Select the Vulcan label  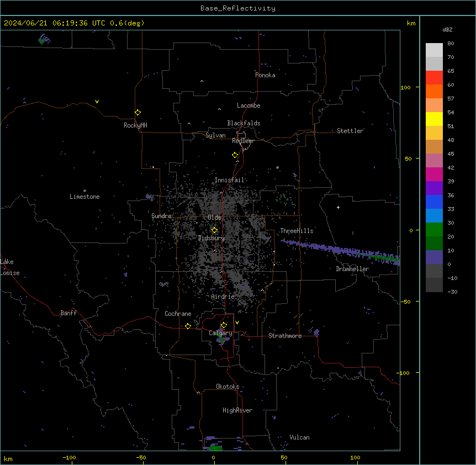click(300, 437)
